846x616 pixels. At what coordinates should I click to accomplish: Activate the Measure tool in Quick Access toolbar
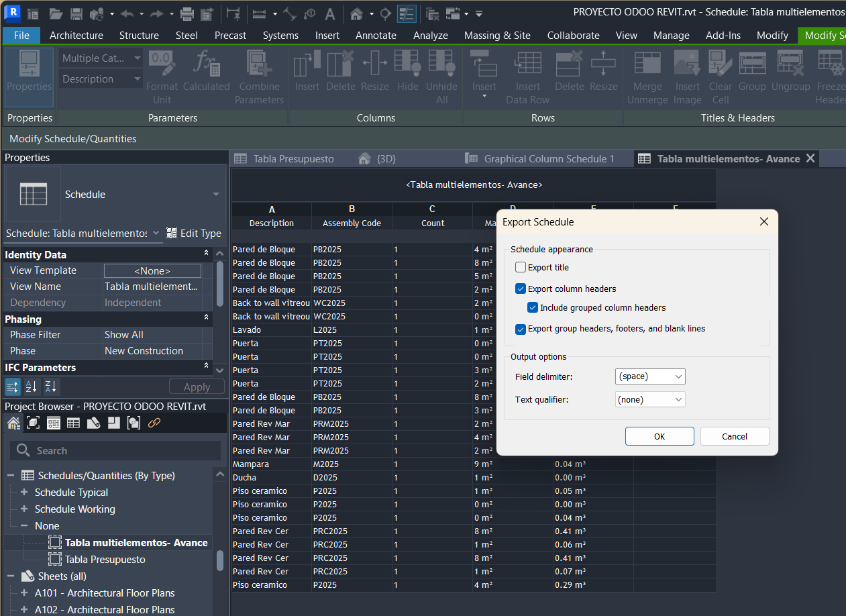coord(258,13)
